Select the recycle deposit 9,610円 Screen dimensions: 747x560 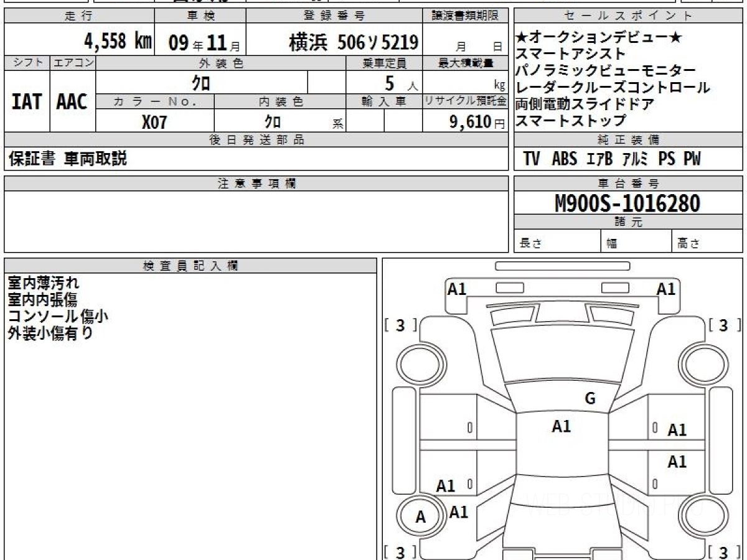point(477,121)
